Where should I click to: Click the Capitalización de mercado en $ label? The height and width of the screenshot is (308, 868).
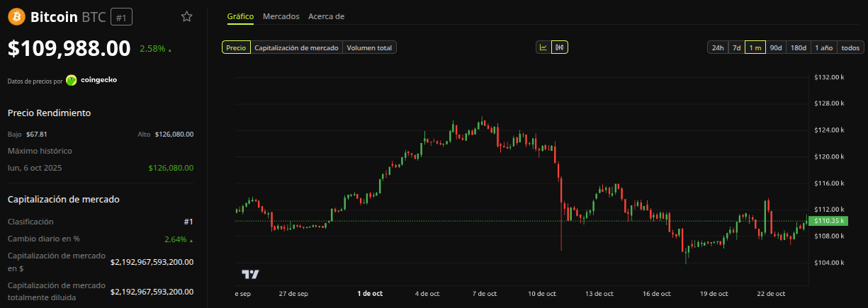point(57,261)
